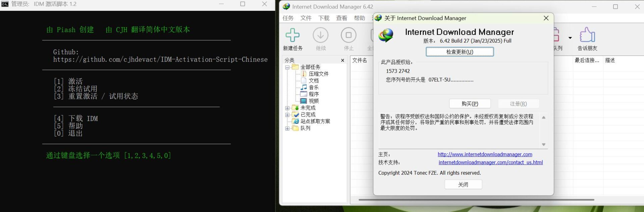Close the categories (分类) side panel

point(342,60)
